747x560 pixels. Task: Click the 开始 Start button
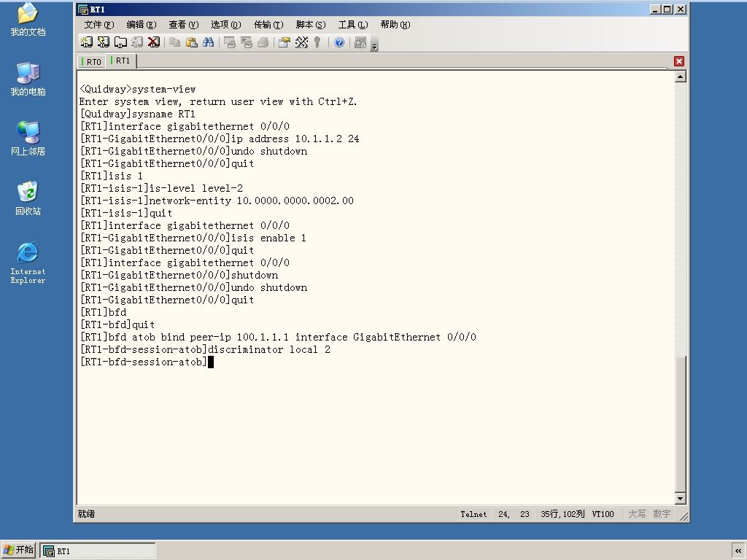point(18,551)
